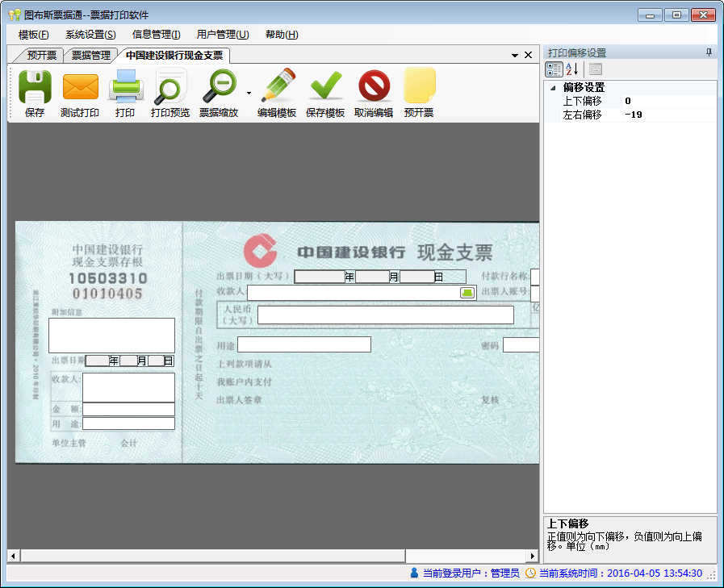
Task: Close the current document tab
Action: tap(528, 55)
